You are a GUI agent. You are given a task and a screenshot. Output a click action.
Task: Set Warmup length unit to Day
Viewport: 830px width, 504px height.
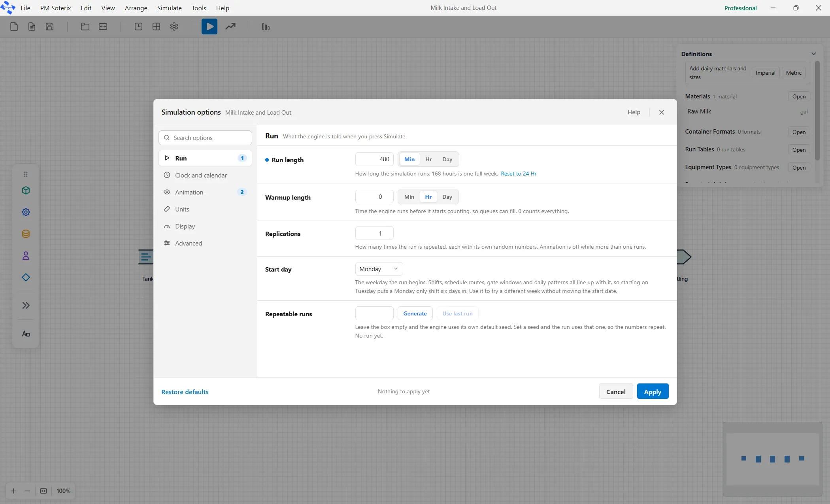(447, 197)
